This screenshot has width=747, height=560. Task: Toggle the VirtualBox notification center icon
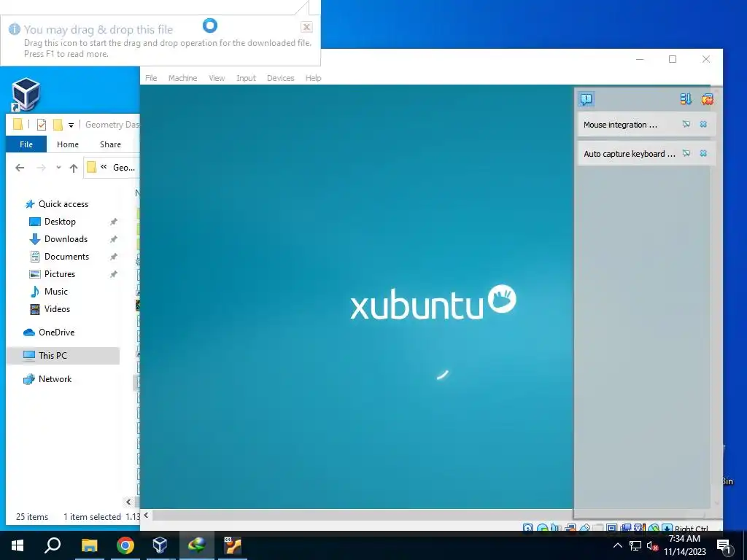click(586, 99)
